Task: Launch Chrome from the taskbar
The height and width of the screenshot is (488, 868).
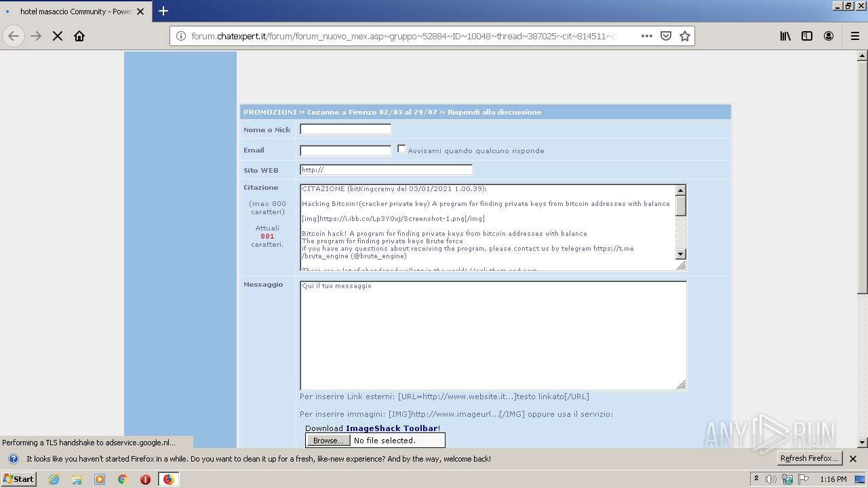Action: 122,479
